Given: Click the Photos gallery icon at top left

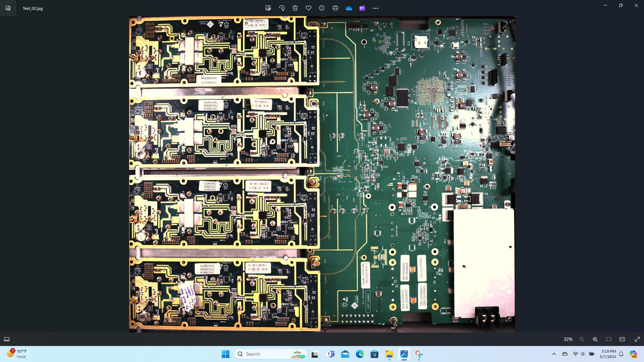Looking at the screenshot, I should pos(8,8).
